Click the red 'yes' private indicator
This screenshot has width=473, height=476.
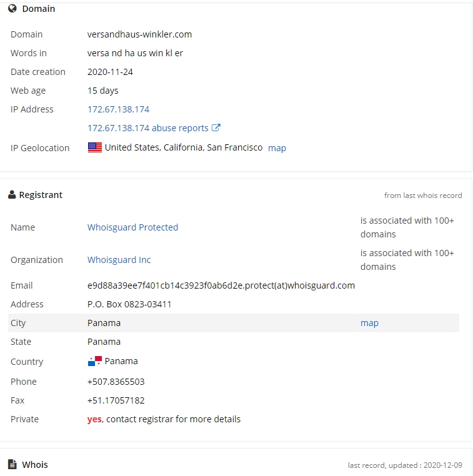[x=94, y=419]
